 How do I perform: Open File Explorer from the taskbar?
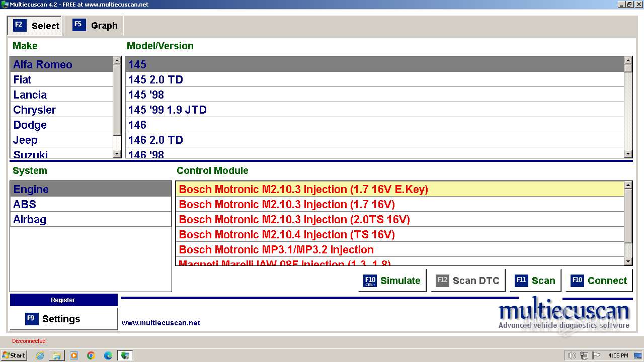(57, 355)
